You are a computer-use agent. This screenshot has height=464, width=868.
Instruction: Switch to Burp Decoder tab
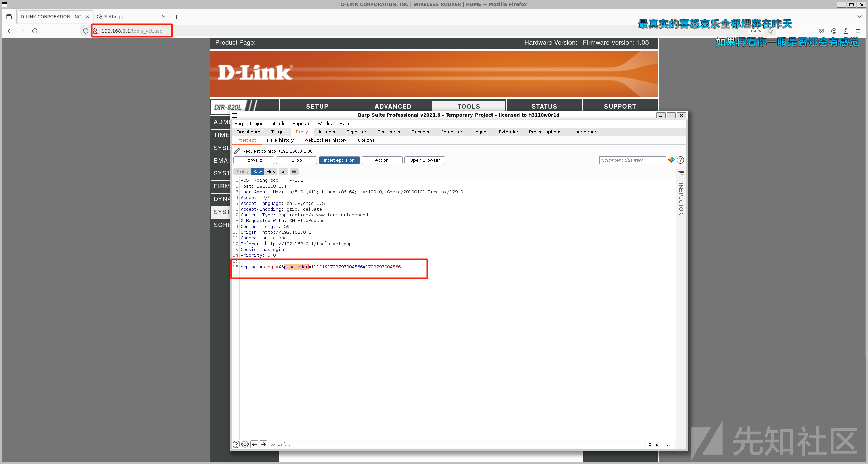tap(421, 132)
